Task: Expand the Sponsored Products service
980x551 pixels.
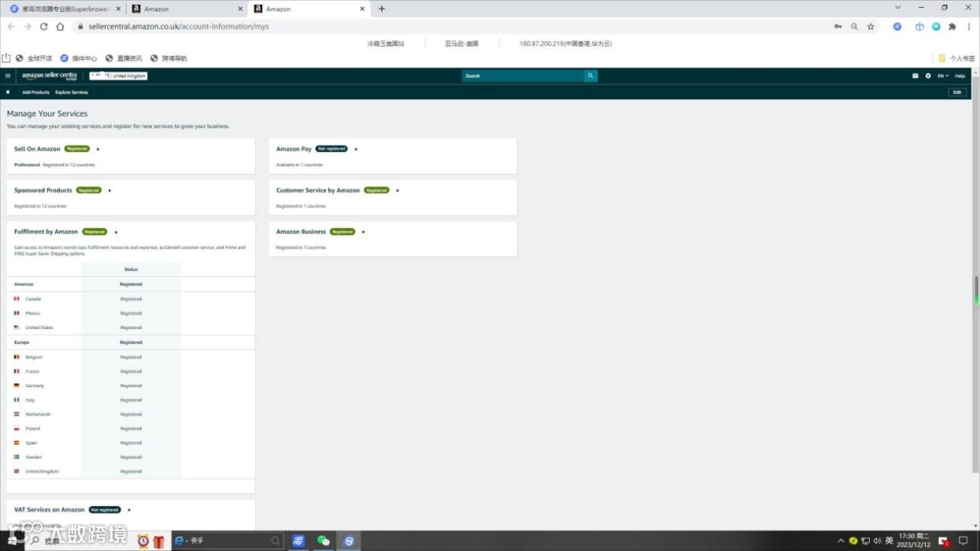Action: coord(110,190)
